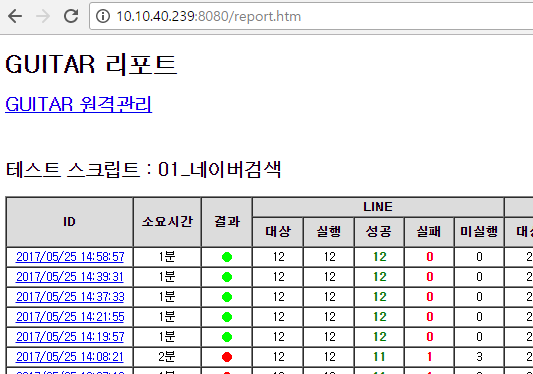Click the 대상 column header under LINE
This screenshot has width=533, height=374.
click(278, 232)
